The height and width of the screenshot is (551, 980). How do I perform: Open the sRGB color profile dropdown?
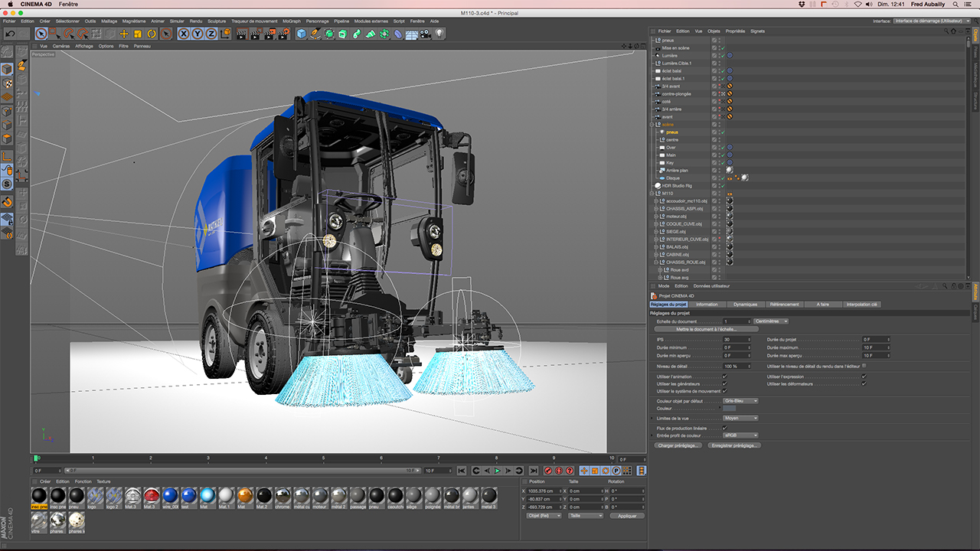tap(740, 435)
